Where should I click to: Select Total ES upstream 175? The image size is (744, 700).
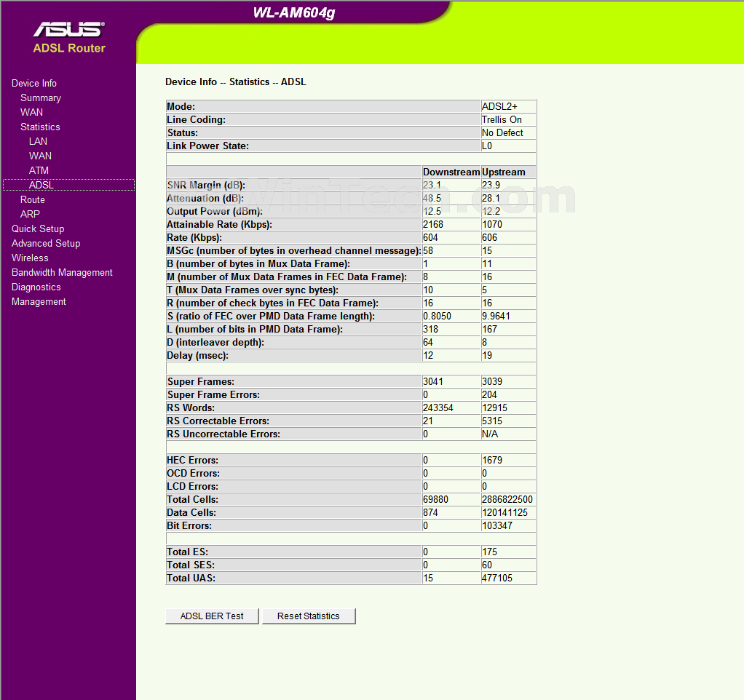click(x=489, y=552)
